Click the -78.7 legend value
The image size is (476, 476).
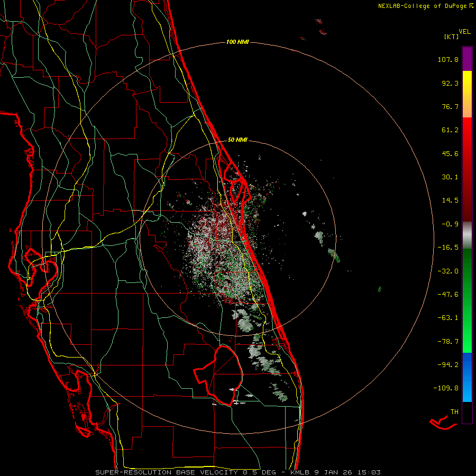click(448, 342)
